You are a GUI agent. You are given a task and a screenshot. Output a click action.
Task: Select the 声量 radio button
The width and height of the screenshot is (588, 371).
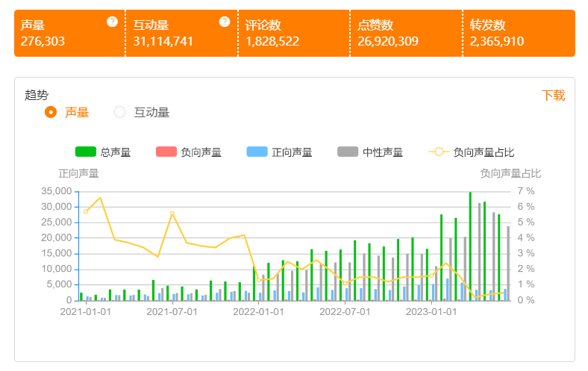[51, 112]
